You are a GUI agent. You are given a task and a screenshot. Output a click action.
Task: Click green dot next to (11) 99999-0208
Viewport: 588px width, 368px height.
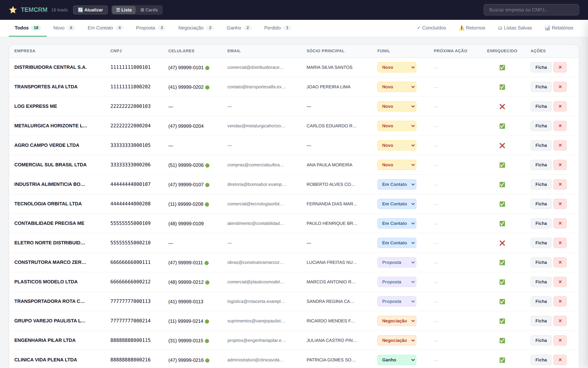[207, 204]
